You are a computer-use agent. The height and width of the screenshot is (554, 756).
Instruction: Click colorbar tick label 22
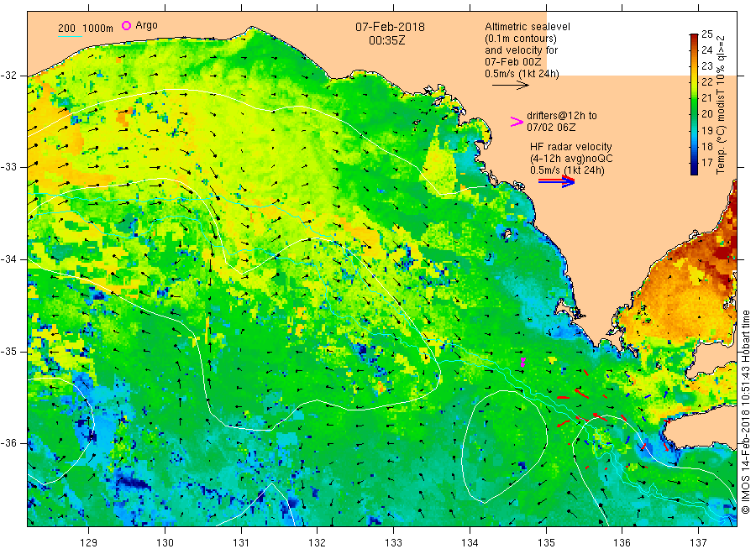tap(706, 82)
